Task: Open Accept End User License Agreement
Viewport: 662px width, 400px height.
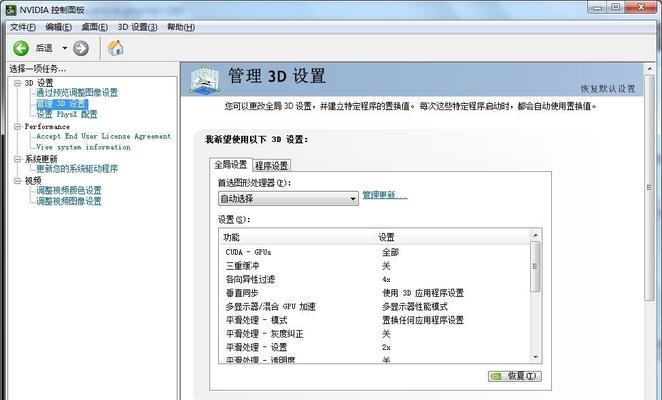Action: pyautogui.click(x=103, y=136)
